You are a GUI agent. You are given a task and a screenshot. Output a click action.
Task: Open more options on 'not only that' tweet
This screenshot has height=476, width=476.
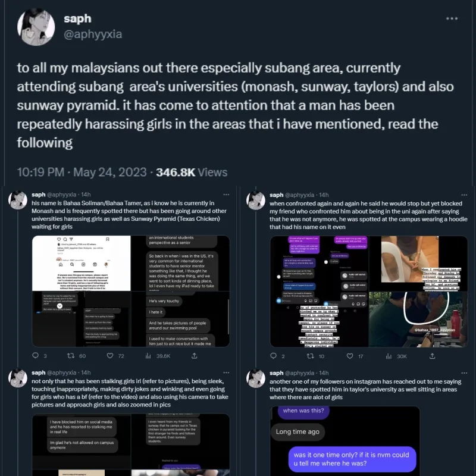tap(226, 373)
